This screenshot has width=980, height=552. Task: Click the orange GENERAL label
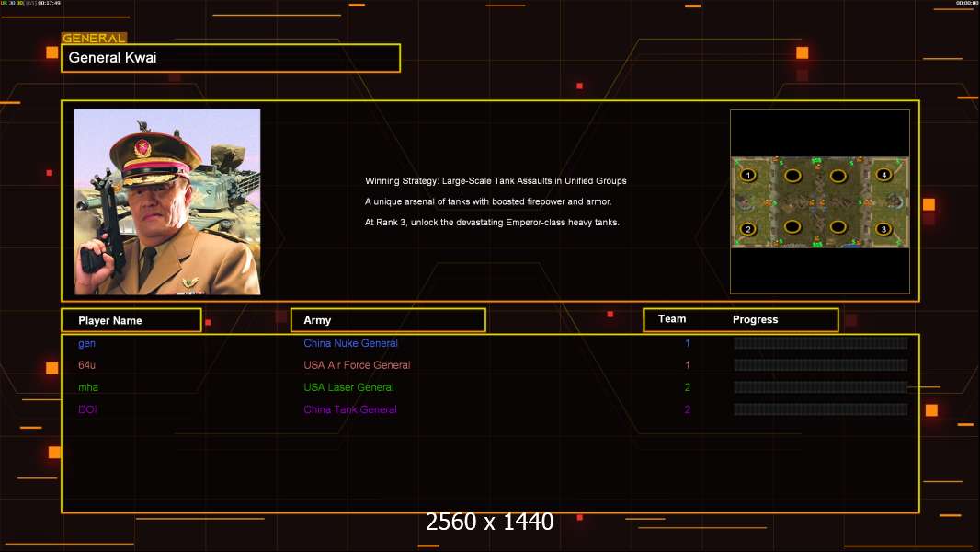[94, 38]
